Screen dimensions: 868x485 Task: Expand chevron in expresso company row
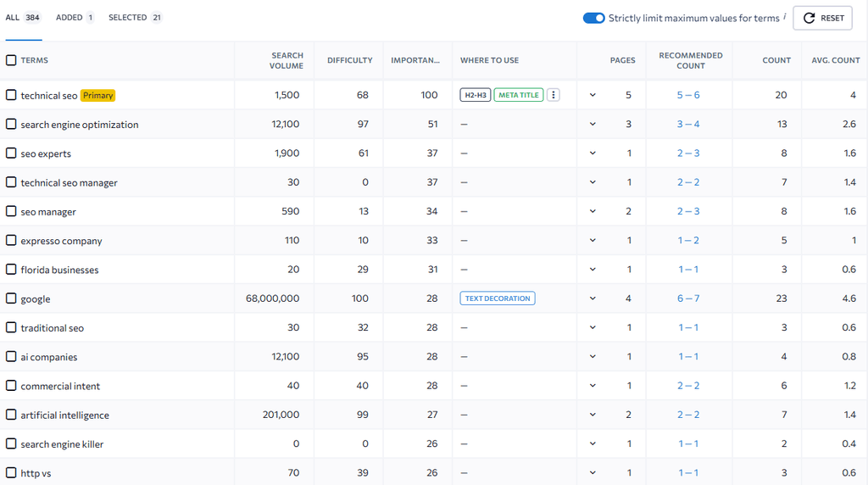tap(593, 240)
